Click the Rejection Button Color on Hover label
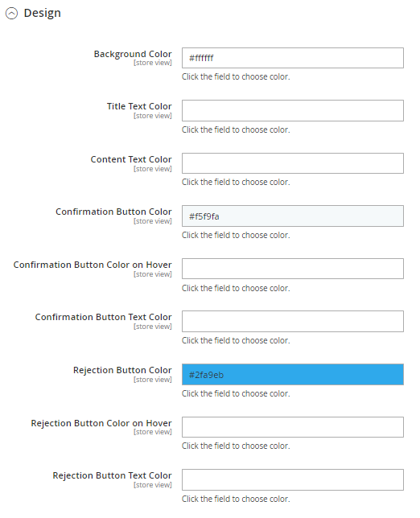This screenshot has width=420, height=518. pyautogui.click(x=101, y=423)
